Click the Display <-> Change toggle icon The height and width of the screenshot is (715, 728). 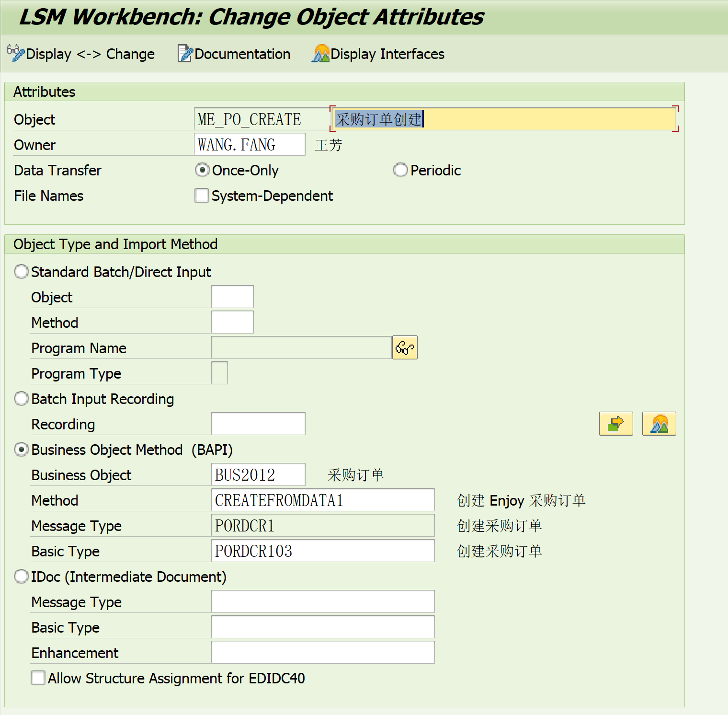pyautogui.click(x=14, y=54)
